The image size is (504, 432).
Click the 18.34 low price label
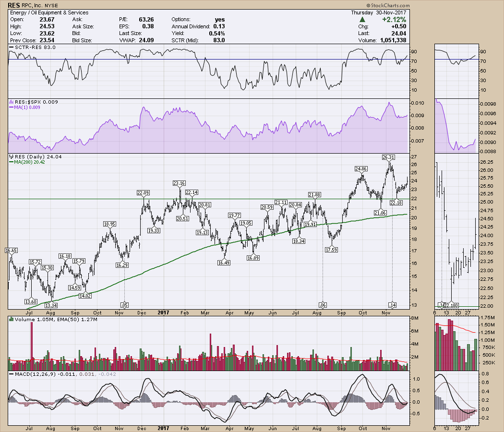pyautogui.click(x=299, y=241)
